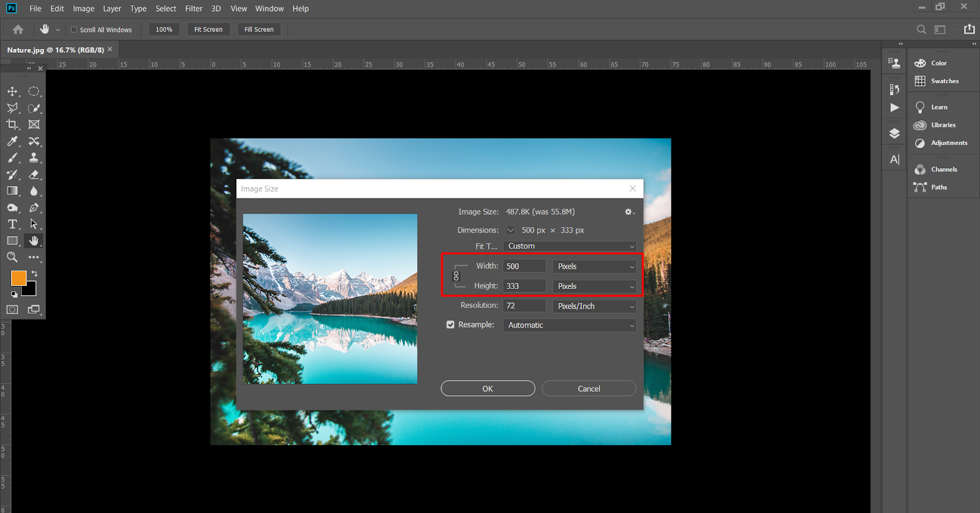Open the Fit To preset dropdown
The image size is (980, 513).
(x=570, y=246)
